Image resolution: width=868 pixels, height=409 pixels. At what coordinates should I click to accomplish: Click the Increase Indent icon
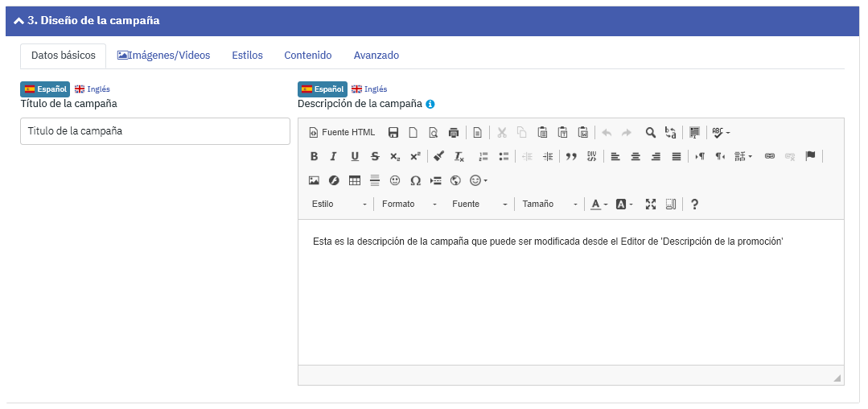coord(548,156)
